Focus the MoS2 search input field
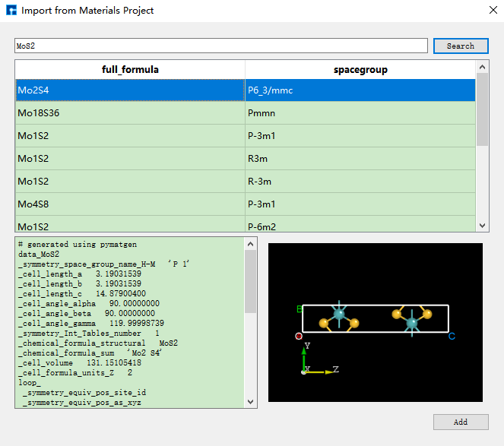504x446 pixels. 220,46
